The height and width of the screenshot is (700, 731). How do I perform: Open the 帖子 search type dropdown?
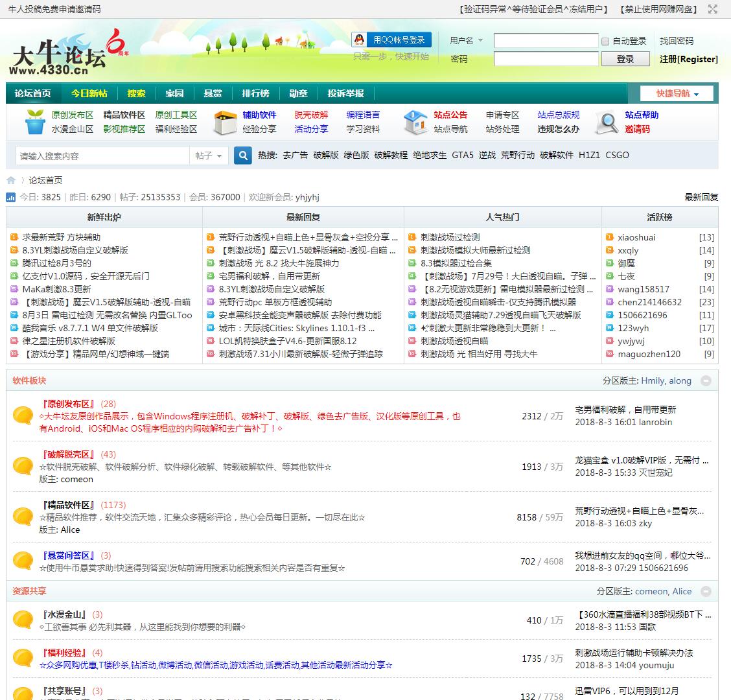(x=209, y=156)
